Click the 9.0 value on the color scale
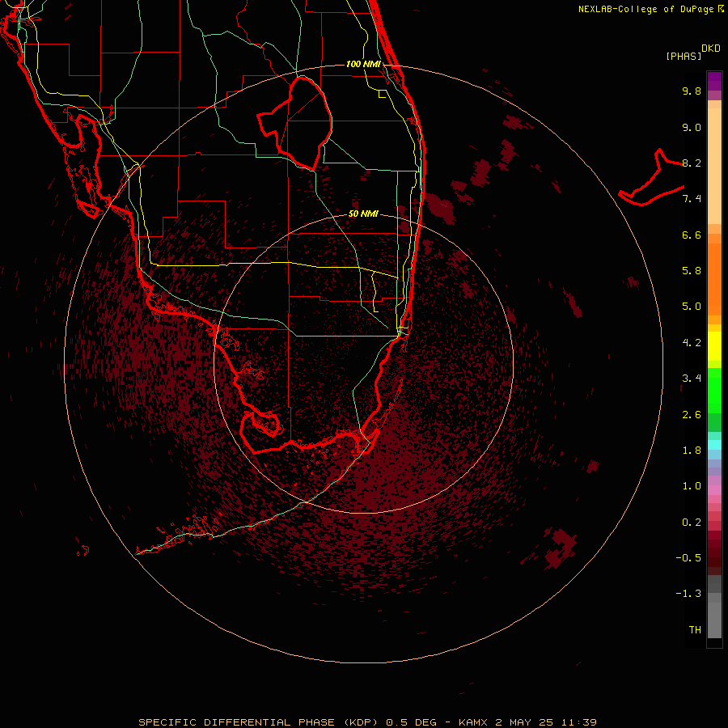This screenshot has height=728, width=728. (692, 127)
